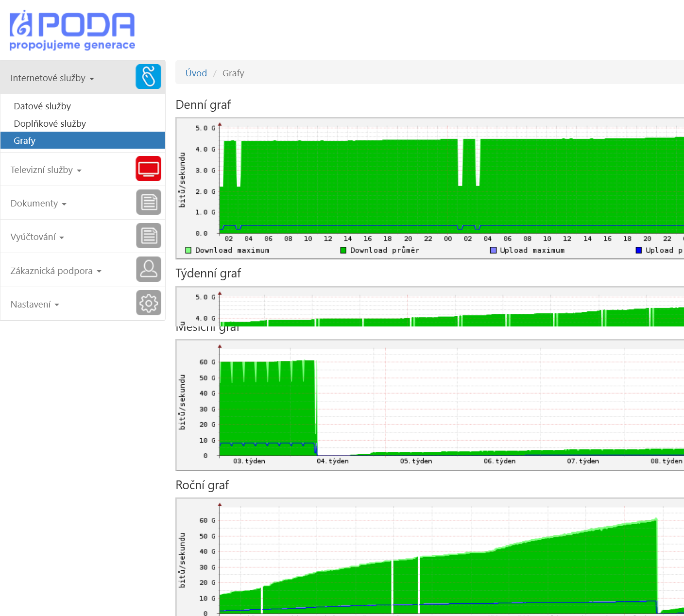
Task: Click the Download maximum legend swatch
Action: click(188, 250)
